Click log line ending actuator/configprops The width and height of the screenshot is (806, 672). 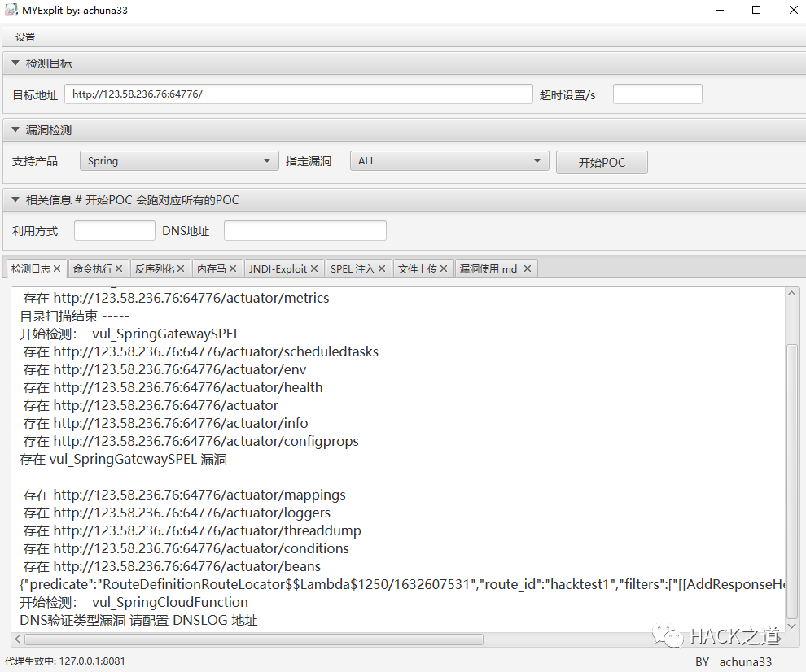[191, 441]
